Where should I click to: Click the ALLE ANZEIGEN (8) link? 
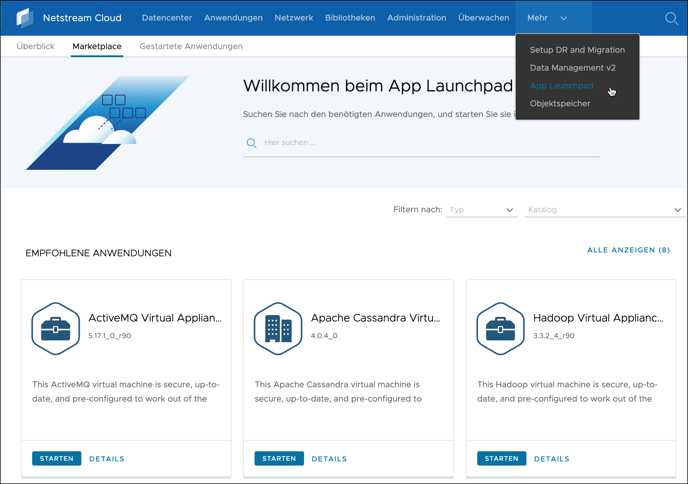628,250
